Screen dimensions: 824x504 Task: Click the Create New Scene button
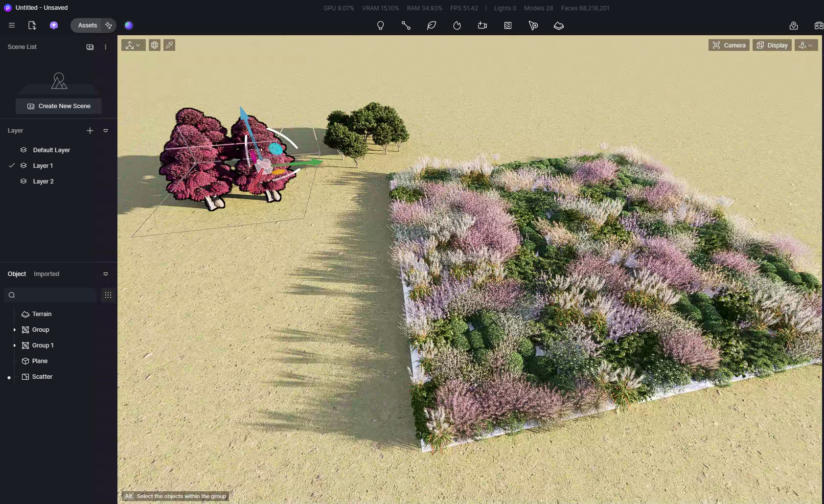point(59,106)
